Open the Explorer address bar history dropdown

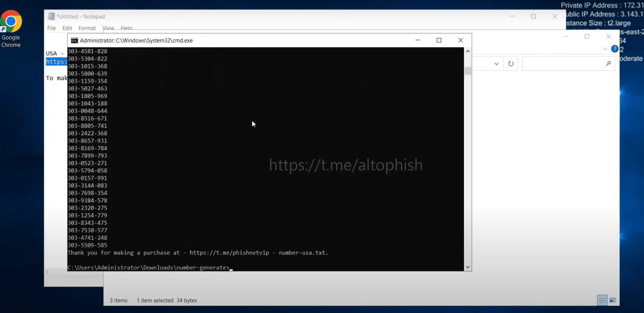point(497,64)
